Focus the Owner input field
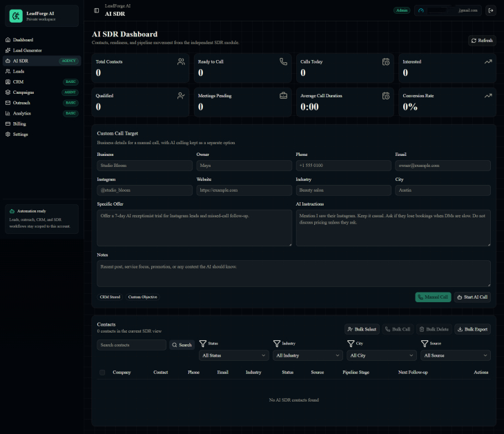This screenshot has height=434, width=504. pos(244,166)
